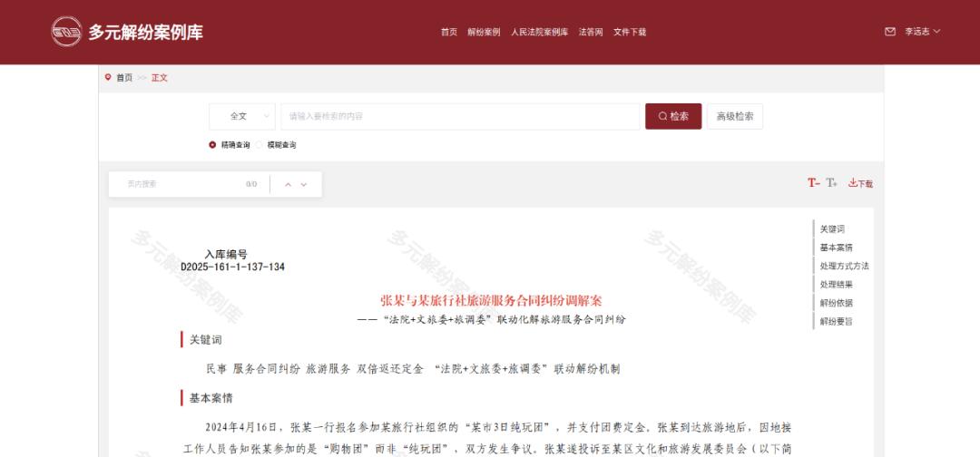Go to next in-page search match

pyautogui.click(x=304, y=185)
